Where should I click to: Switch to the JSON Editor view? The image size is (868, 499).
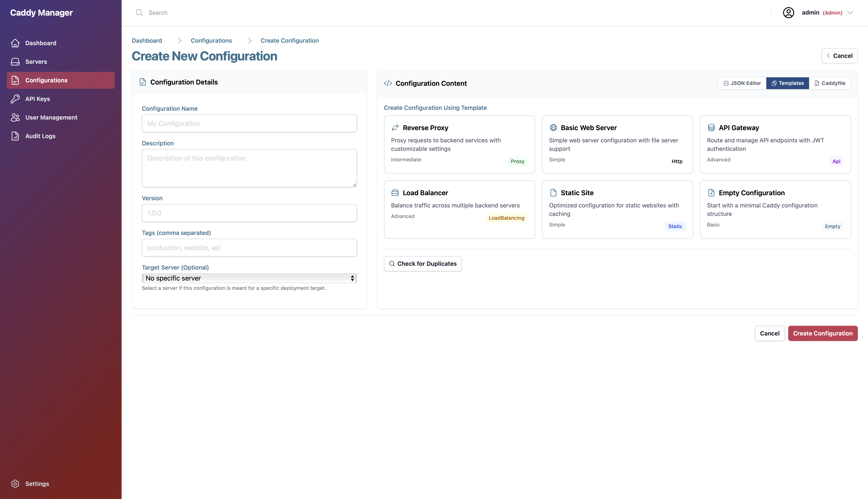741,83
